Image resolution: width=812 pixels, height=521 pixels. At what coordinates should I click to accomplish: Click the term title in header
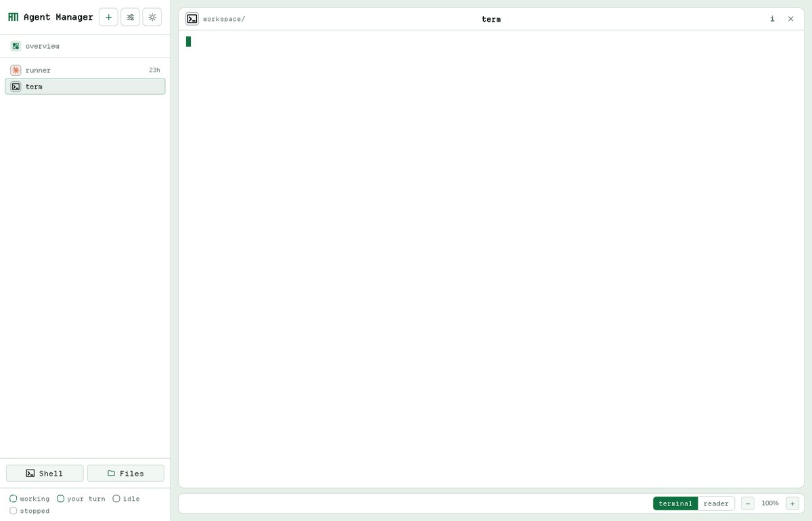pyautogui.click(x=491, y=19)
